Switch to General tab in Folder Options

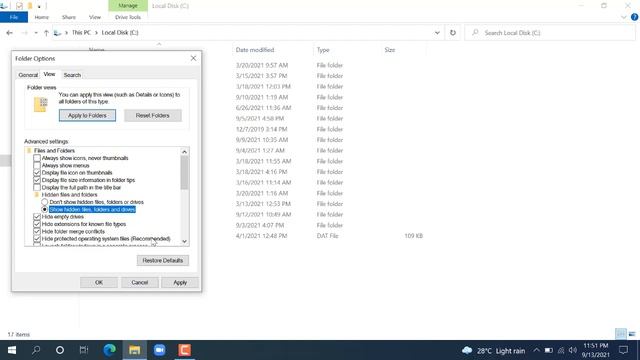(28, 75)
